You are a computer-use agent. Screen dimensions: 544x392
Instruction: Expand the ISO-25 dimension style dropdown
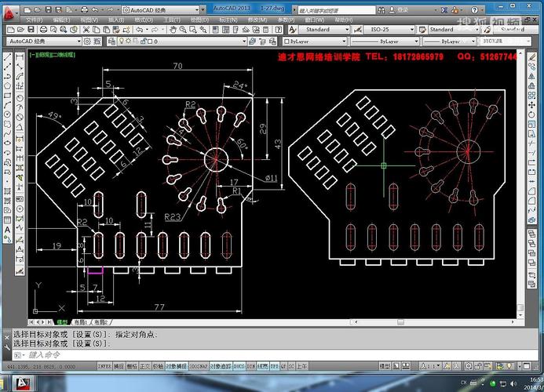(x=389, y=30)
